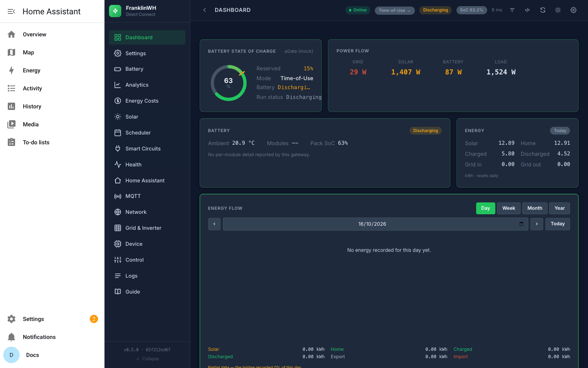Image resolution: width=588 pixels, height=368 pixels.
Task: Open the Logs page
Action: pos(147,276)
